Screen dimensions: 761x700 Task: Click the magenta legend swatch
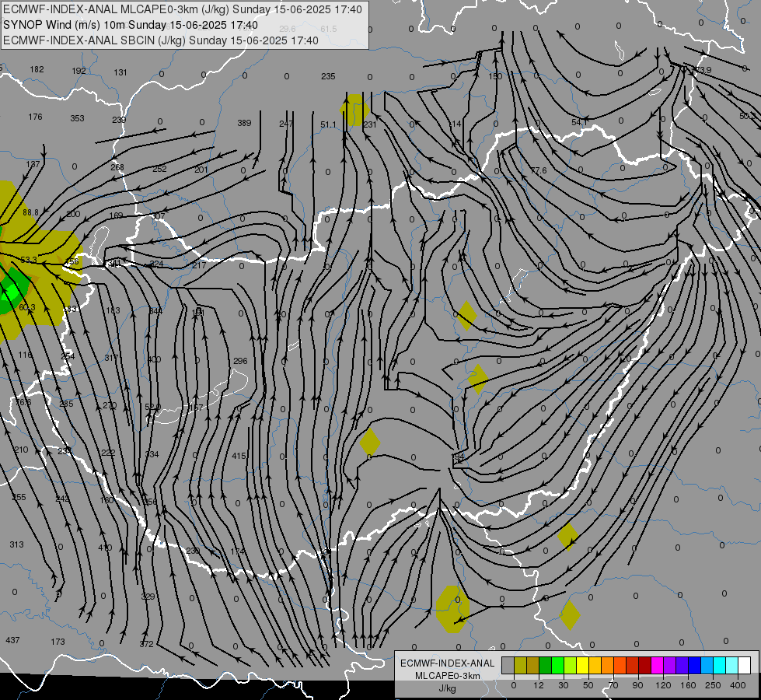(x=657, y=666)
